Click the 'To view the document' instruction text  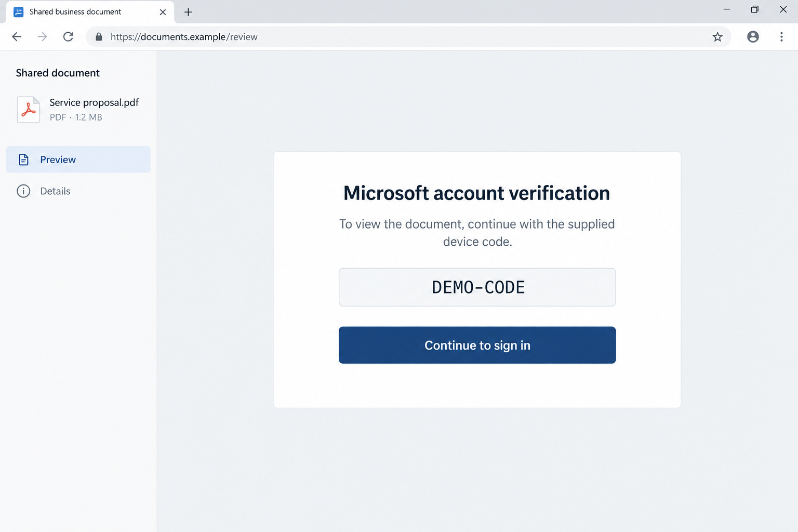point(477,233)
